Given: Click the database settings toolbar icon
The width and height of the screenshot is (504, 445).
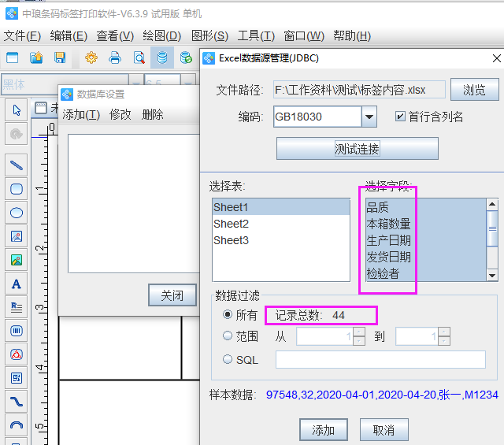Looking at the screenshot, I should (x=162, y=57).
